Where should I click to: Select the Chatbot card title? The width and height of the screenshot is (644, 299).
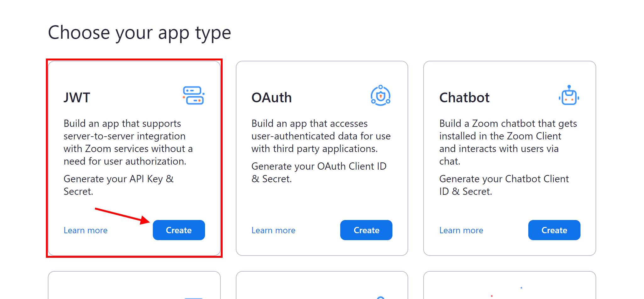(x=464, y=98)
